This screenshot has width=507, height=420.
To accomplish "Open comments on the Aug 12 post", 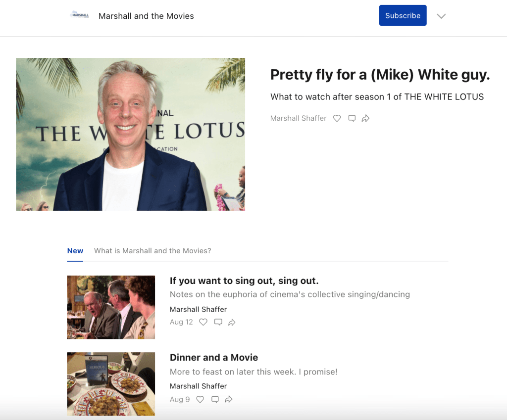I will [x=218, y=322].
